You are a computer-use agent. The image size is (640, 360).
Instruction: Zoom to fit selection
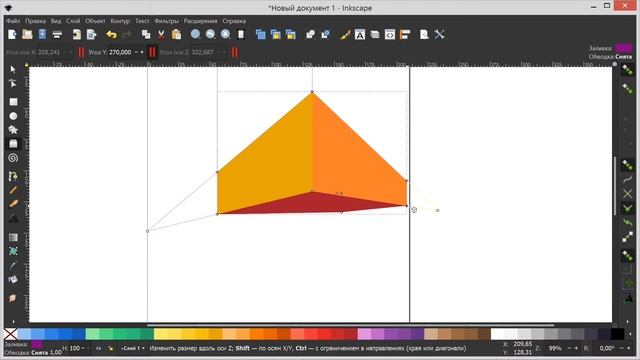click(196, 35)
